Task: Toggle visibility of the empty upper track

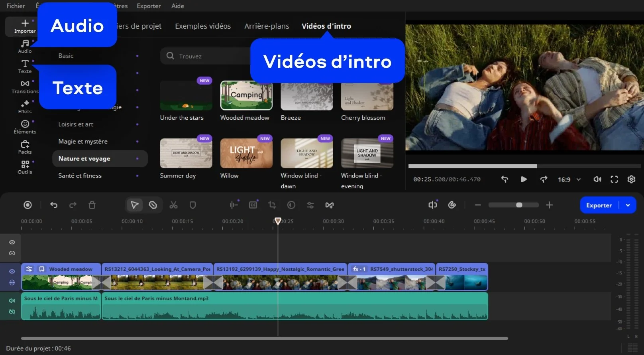Action: 12,242
